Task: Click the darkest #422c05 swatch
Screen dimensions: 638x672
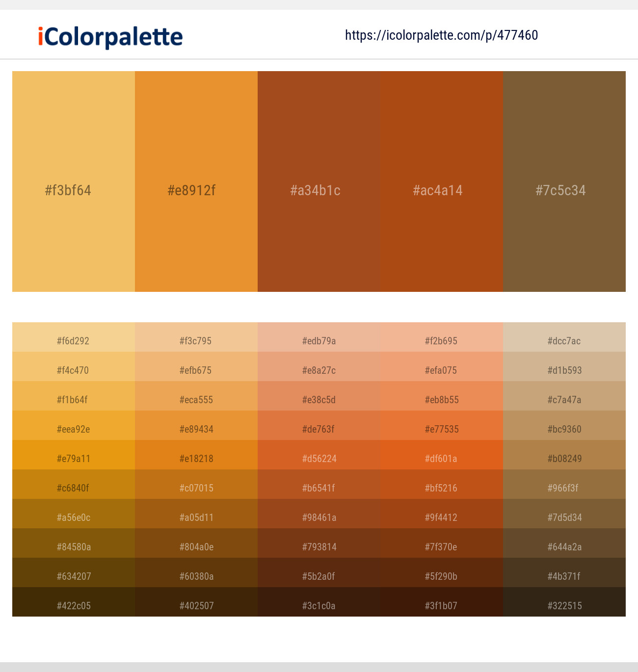Action: pyautogui.click(x=74, y=605)
